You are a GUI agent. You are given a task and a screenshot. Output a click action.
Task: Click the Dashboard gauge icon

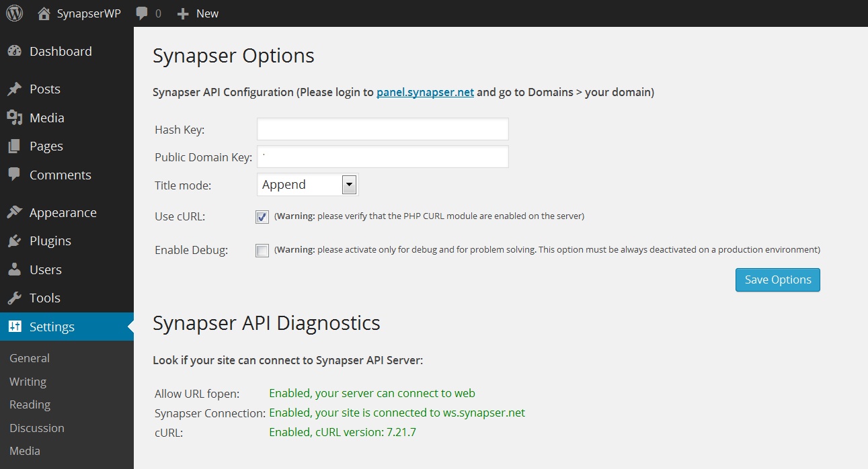pyautogui.click(x=15, y=51)
